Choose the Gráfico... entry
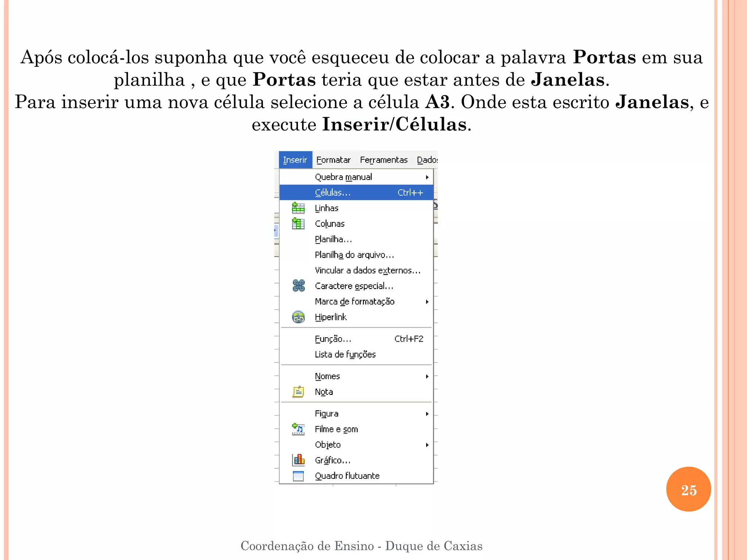The image size is (747, 560). tap(356, 460)
